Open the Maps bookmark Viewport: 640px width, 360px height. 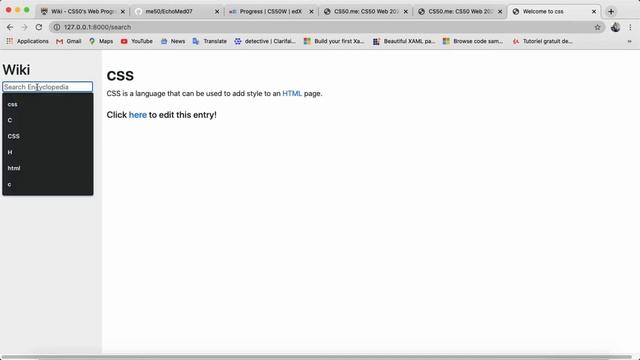pyautogui.click(x=101, y=41)
